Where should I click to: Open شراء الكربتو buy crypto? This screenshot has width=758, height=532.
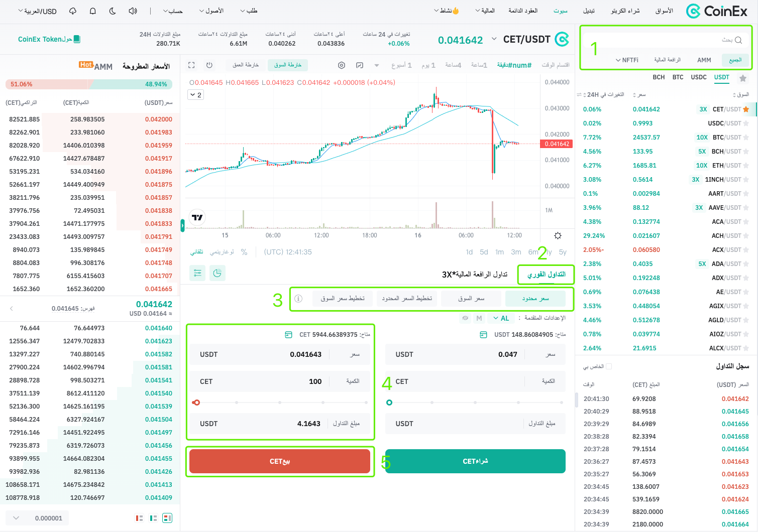pos(625,11)
